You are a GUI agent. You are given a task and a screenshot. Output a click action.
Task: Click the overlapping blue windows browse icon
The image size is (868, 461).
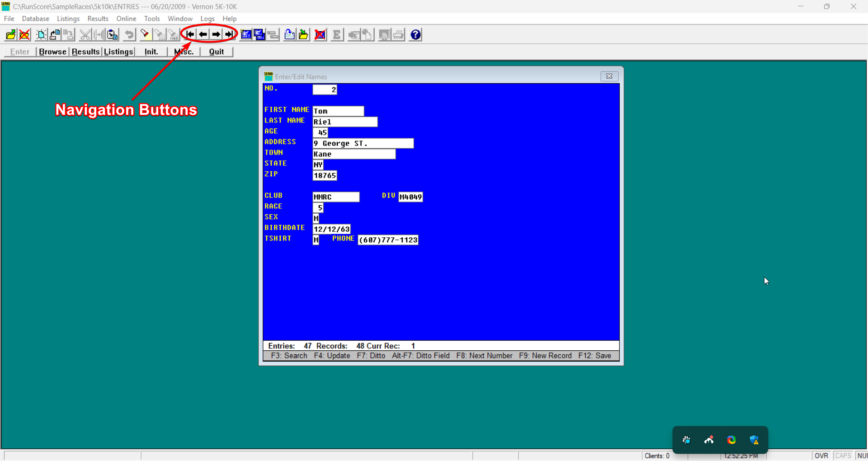coord(259,35)
